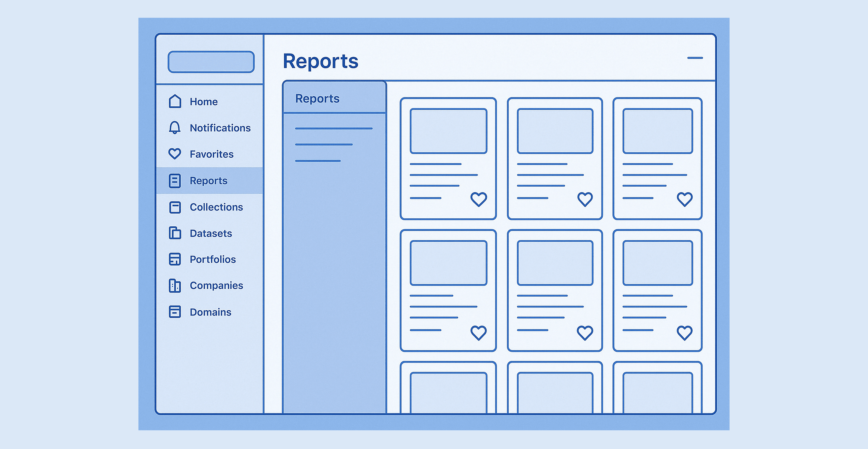Click the Favorites heart icon in sidebar
The width and height of the screenshot is (868, 449).
pyautogui.click(x=174, y=154)
